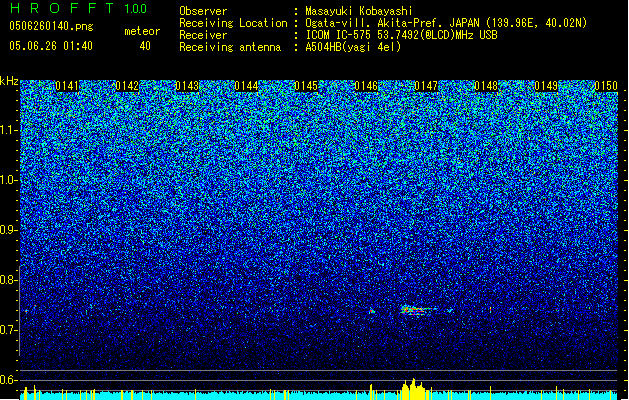
Task: Click the timestamp 05.06.26 01:40
Action: [51, 46]
